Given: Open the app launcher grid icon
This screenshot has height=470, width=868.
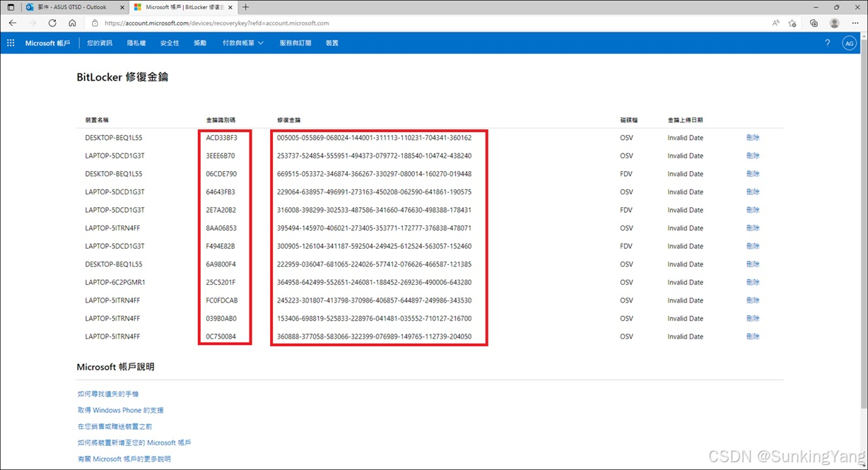Looking at the screenshot, I should click(x=11, y=43).
